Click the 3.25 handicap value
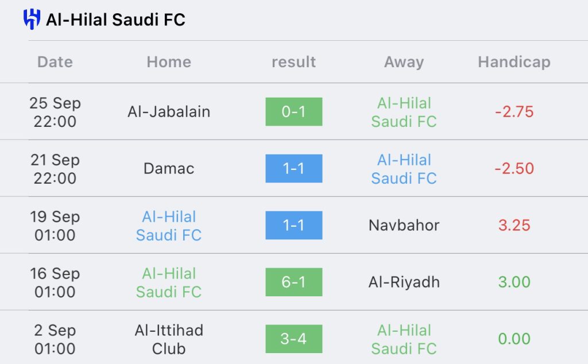This screenshot has width=588, height=364. click(x=514, y=225)
